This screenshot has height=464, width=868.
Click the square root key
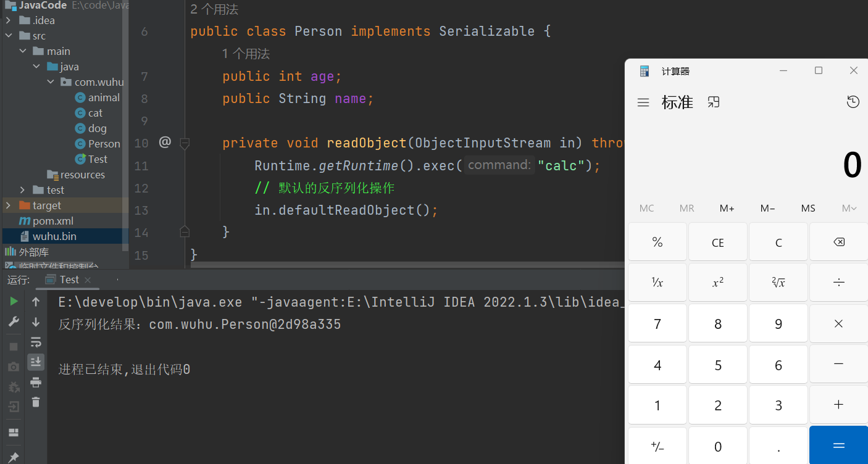tap(778, 283)
